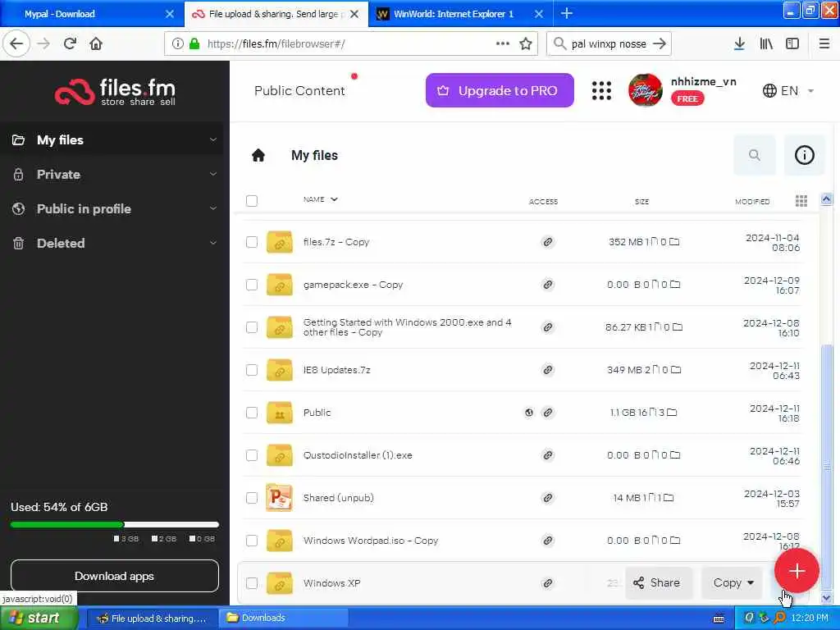Open Public in profile in sidebar
The width and height of the screenshot is (840, 630).
84,208
